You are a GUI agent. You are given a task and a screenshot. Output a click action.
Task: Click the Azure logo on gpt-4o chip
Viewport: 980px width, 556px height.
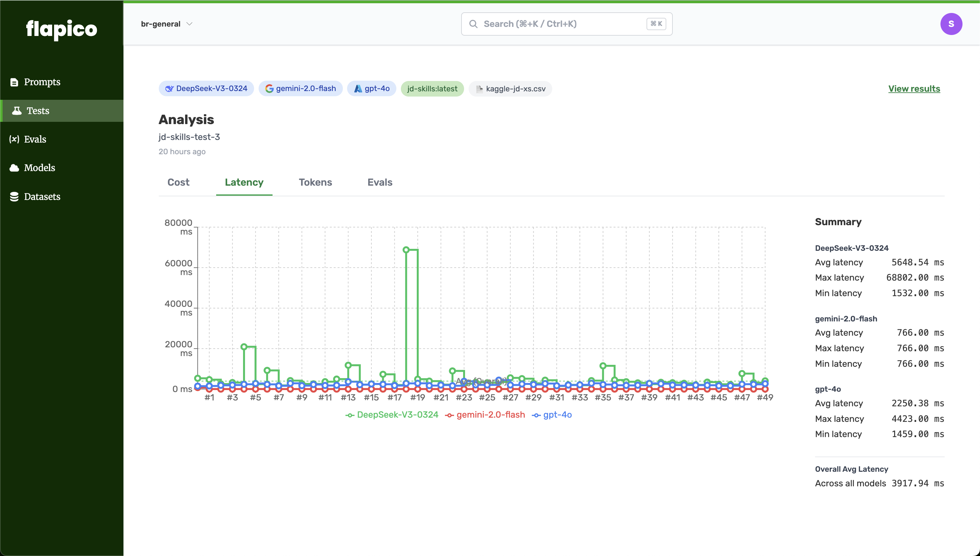click(358, 88)
